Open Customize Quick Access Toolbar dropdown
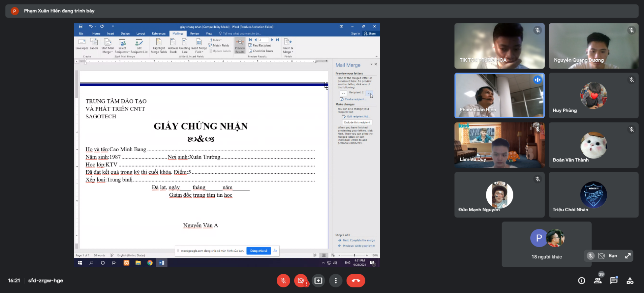 (x=113, y=26)
